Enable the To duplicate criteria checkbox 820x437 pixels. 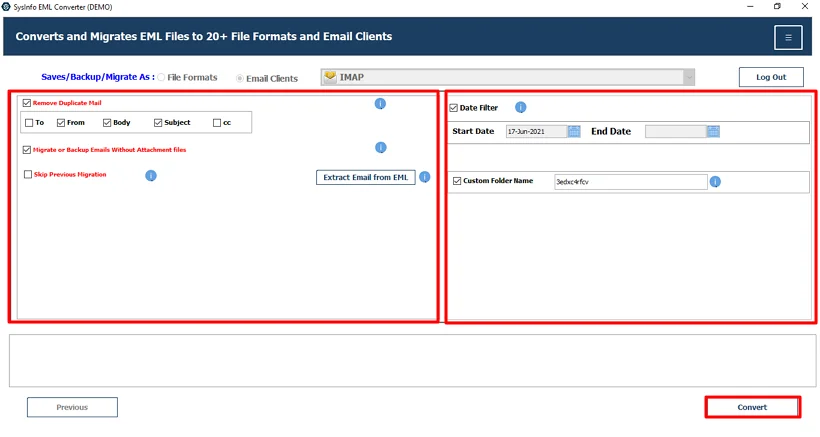[29, 123]
